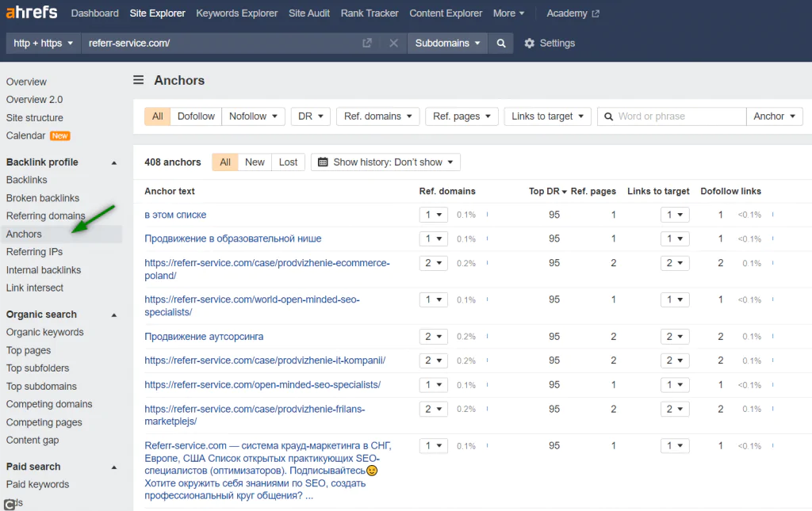Expand Links to target for 'Продвижение аутсорсинга'
The height and width of the screenshot is (511, 812).
click(675, 337)
